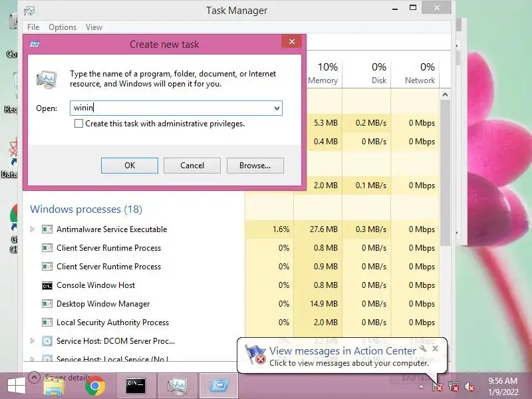Screen dimensions: 532x399
Task: Open notification options wrench icon
Action: click(x=423, y=348)
